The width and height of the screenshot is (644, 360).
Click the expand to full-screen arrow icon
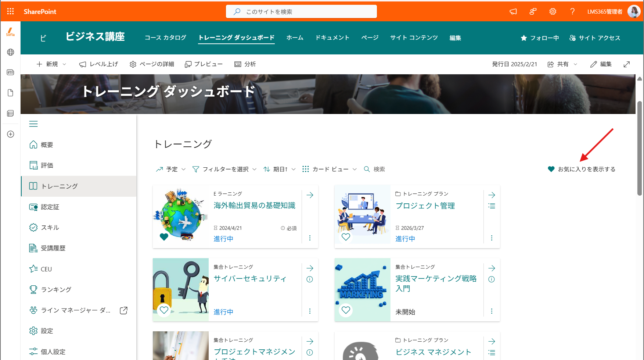pos(627,64)
